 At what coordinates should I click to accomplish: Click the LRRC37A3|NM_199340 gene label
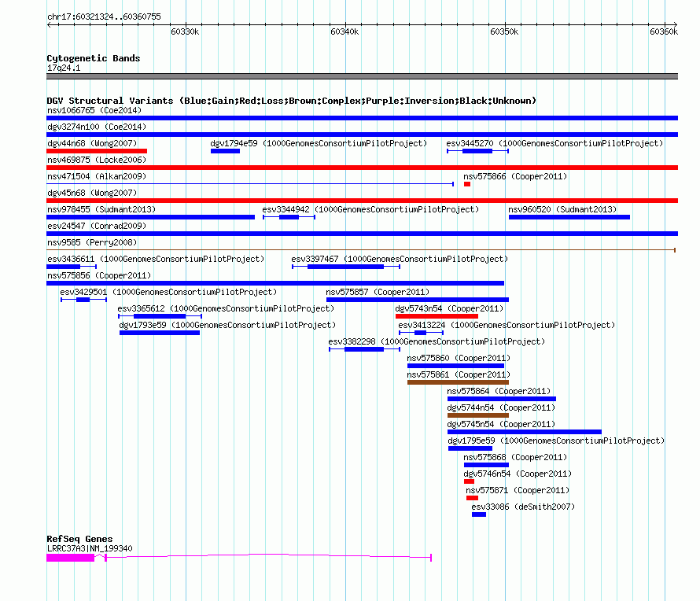[x=90, y=548]
